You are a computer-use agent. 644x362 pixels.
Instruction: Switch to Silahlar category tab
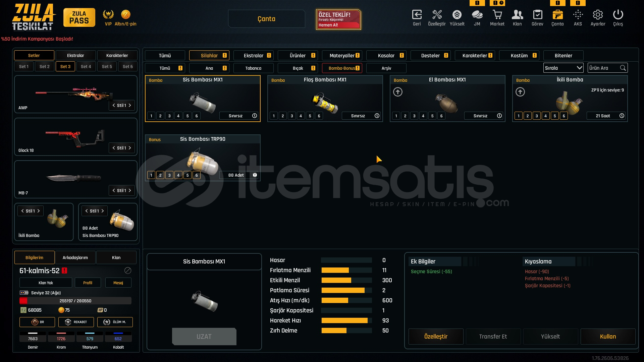coord(209,55)
